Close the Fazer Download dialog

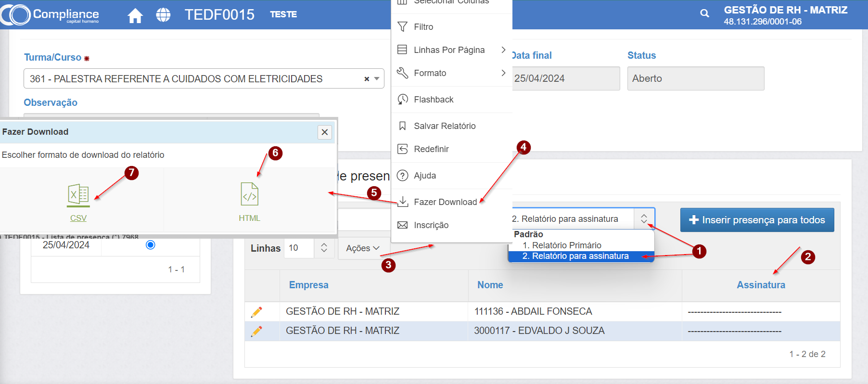pos(325,132)
